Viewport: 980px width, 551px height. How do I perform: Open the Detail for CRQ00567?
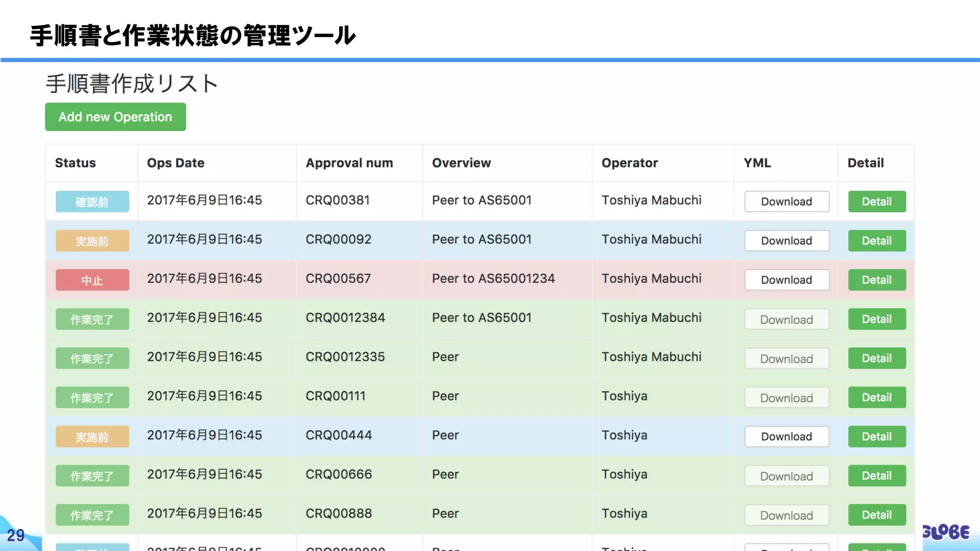coord(877,280)
